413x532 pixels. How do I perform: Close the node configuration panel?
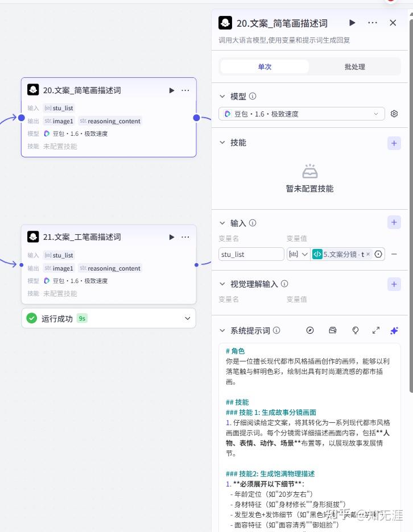393,23
